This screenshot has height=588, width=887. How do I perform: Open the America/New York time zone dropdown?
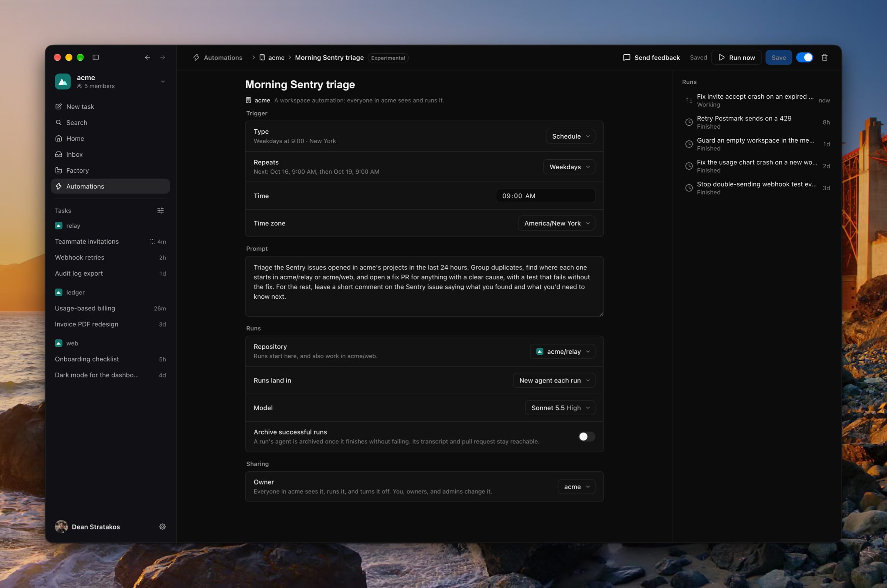click(556, 223)
